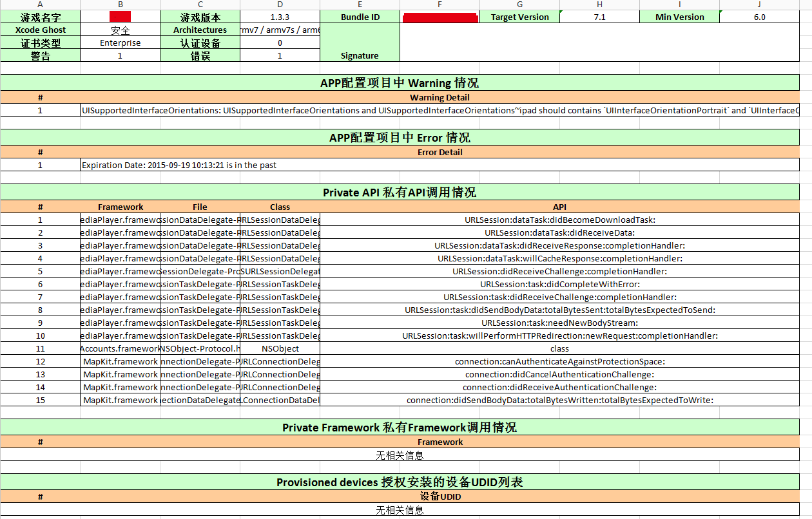This screenshot has width=812, height=519.
Task: Click the 警告 label cell
Action: click(40, 55)
